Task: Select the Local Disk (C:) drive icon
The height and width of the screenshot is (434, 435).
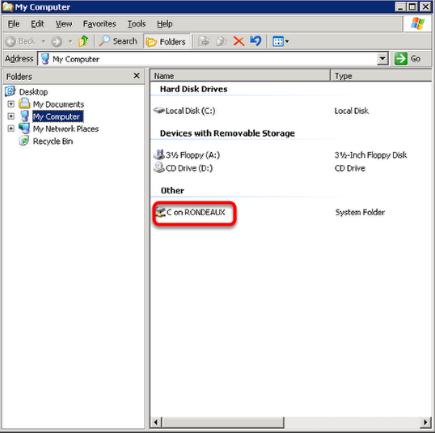Action: click(x=159, y=110)
